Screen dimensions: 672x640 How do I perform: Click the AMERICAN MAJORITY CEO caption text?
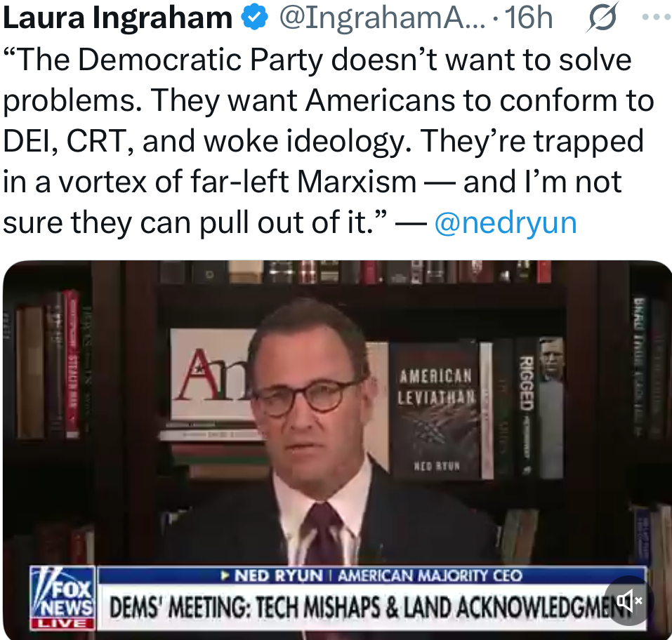[x=430, y=575]
